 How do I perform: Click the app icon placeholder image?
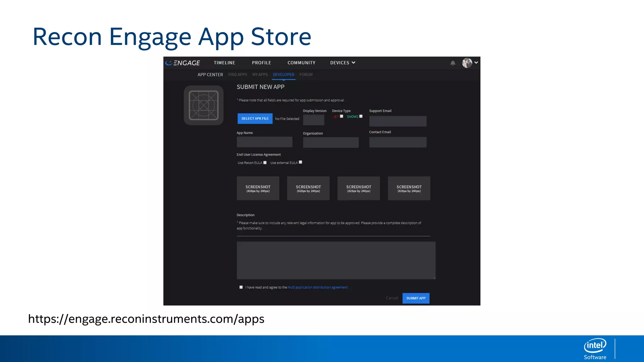[x=204, y=105]
